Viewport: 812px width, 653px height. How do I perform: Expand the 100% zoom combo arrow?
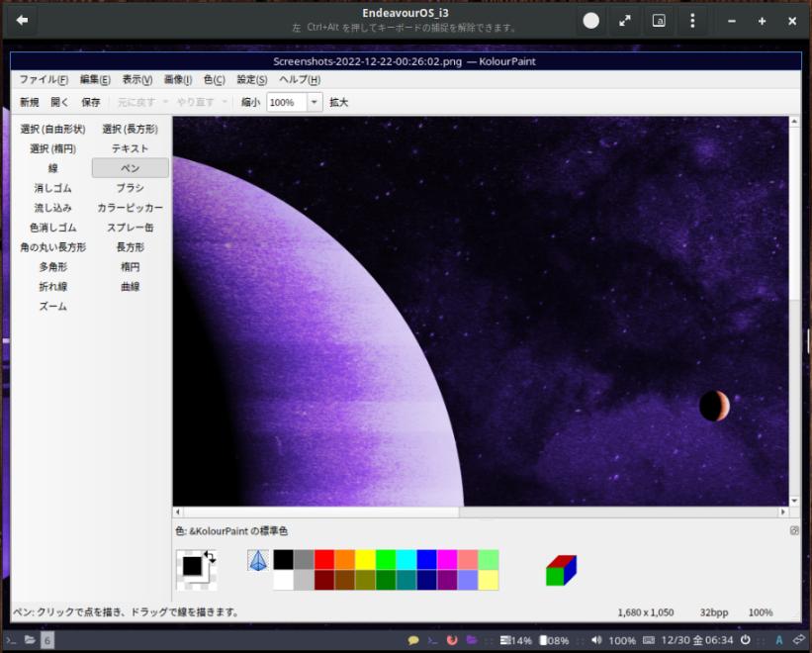coord(314,102)
